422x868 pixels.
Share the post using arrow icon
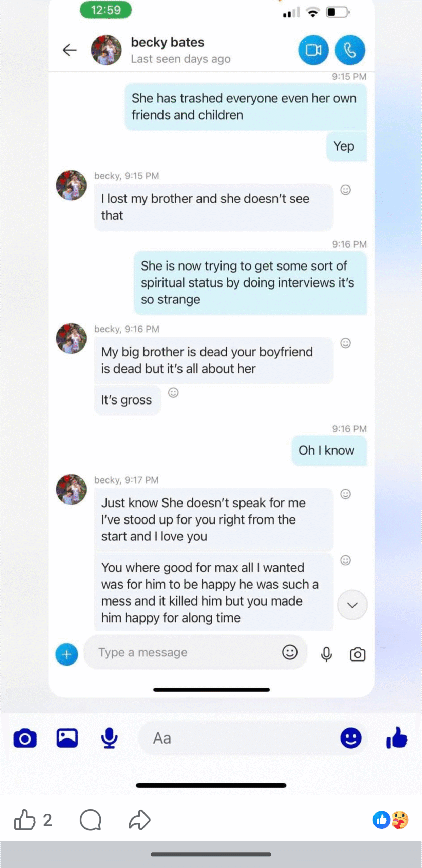point(139,820)
